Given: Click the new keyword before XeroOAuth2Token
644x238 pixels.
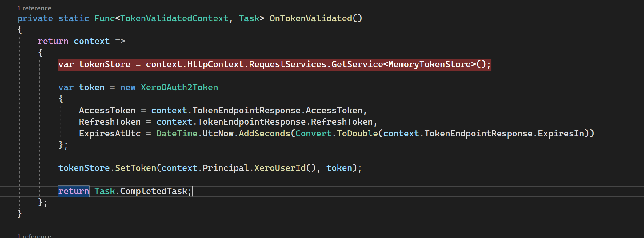Looking at the screenshot, I should point(128,87).
